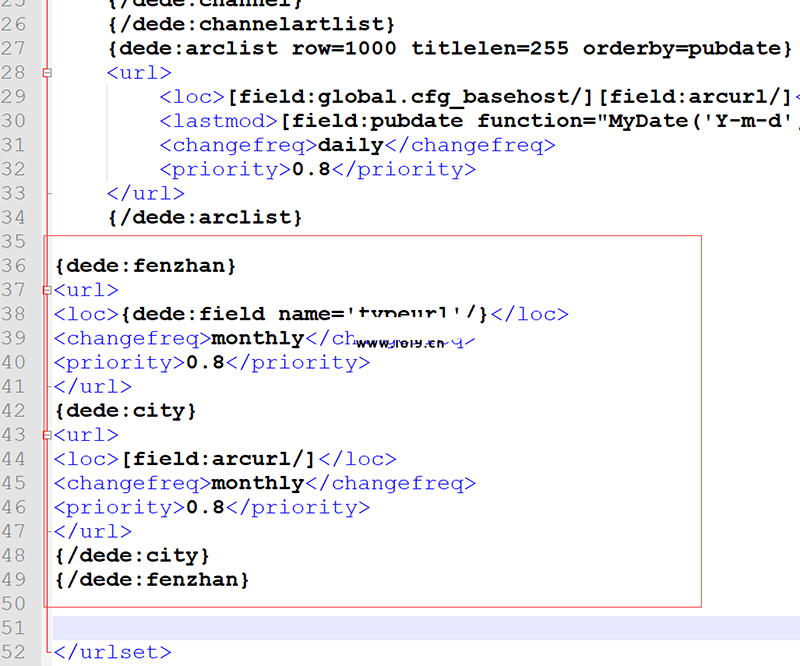Click [field:arcurl/] on line 44
The image size is (800, 666).
[219, 459]
